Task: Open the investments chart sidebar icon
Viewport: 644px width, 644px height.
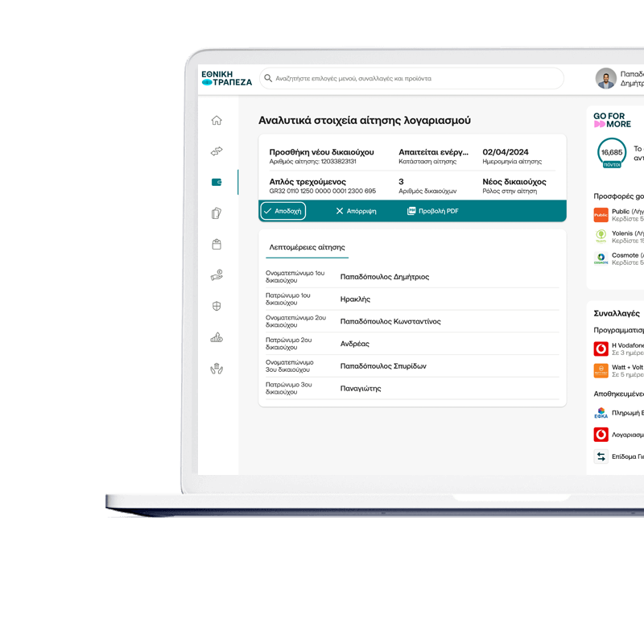Action: pos(217,337)
